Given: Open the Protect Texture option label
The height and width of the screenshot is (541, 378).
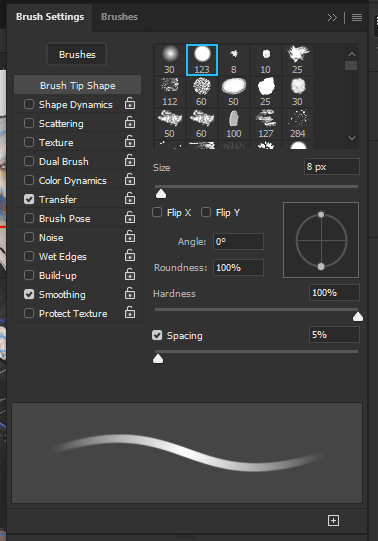Looking at the screenshot, I should coord(73,313).
